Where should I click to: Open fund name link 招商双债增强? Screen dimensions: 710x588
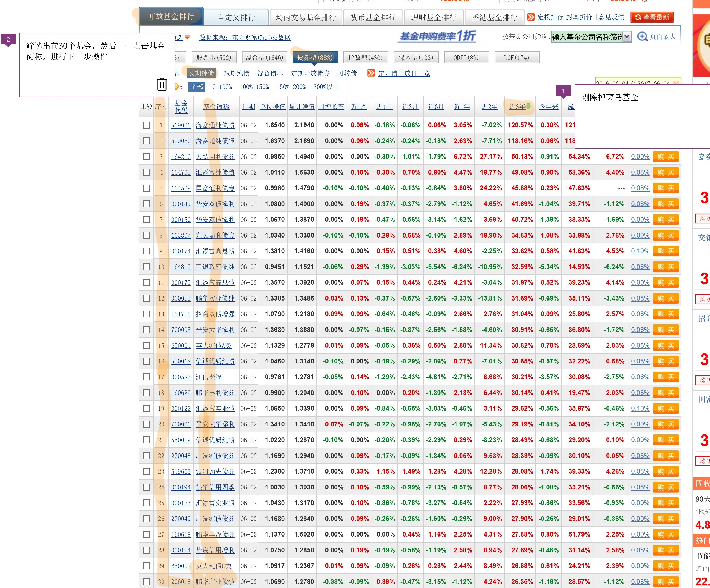[215, 314]
